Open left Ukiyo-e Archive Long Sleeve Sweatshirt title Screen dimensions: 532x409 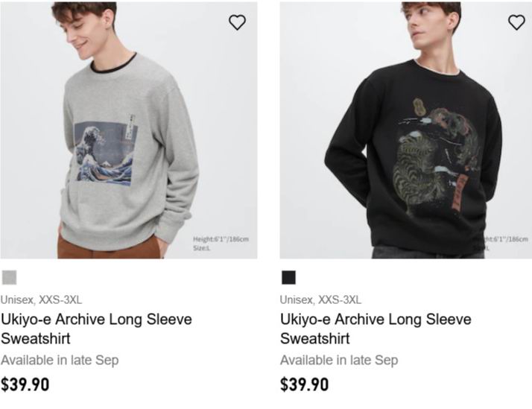[96, 329]
